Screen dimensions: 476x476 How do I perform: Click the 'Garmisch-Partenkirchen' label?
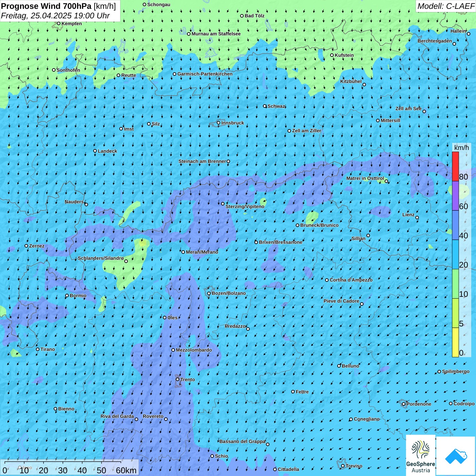(x=205, y=74)
